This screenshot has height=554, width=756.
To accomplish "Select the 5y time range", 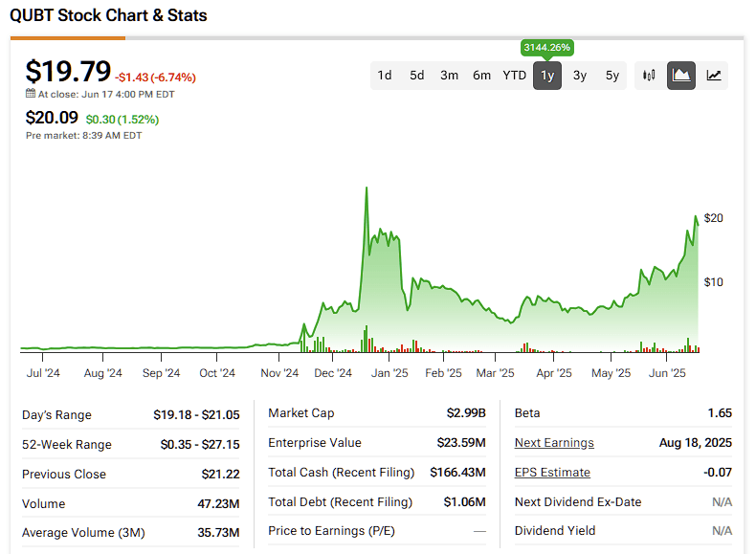I will tap(612, 76).
